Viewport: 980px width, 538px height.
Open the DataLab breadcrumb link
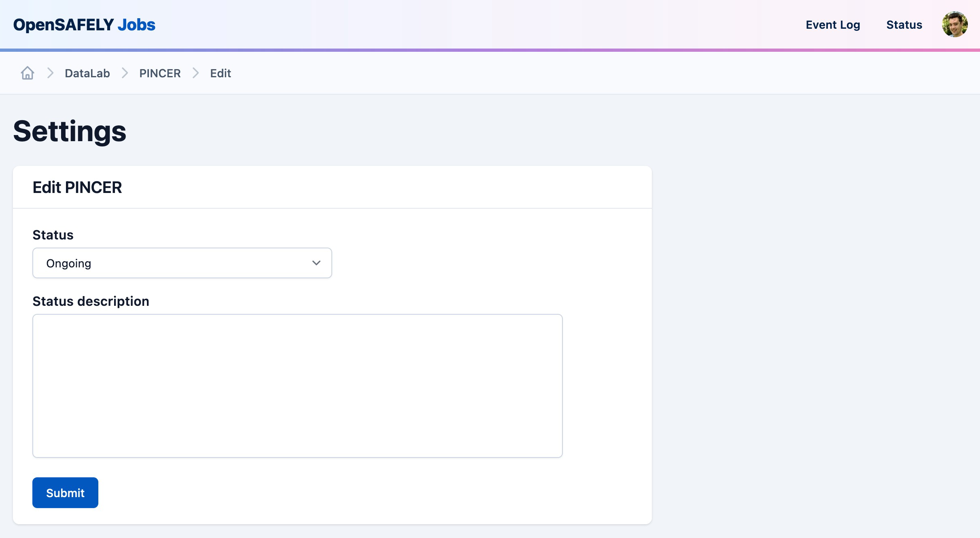tap(87, 73)
